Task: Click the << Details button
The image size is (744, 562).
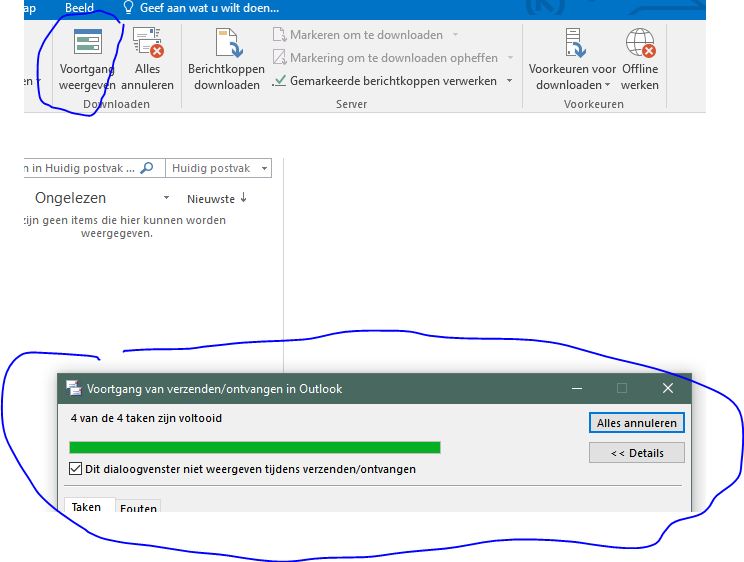Action: [637, 453]
